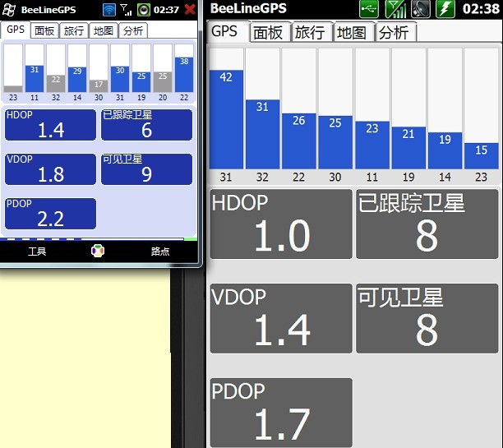Click satellite 14 bar showing 19 in right window
The height and width of the screenshot is (448, 503).
pos(445,150)
